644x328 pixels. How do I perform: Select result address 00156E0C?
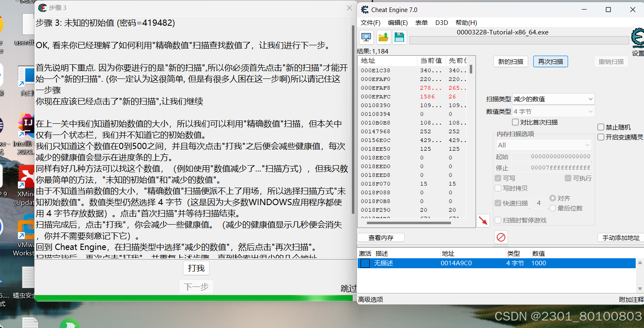(x=375, y=140)
